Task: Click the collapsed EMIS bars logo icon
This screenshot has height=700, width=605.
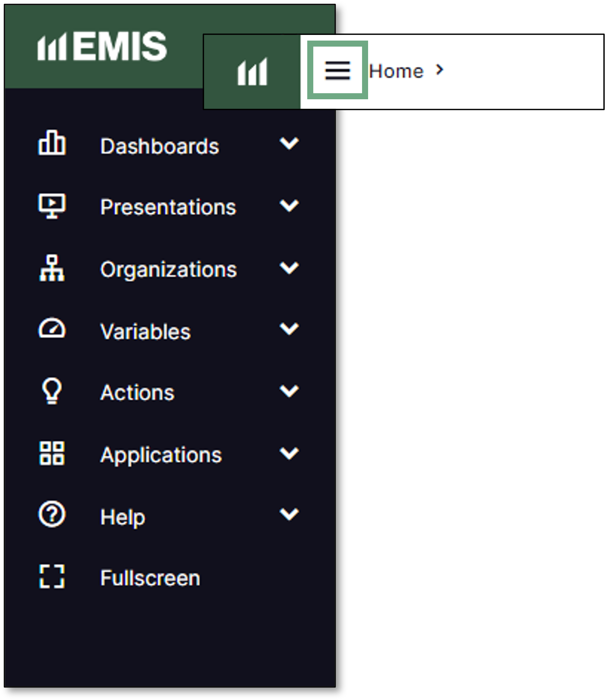Action: [252, 72]
